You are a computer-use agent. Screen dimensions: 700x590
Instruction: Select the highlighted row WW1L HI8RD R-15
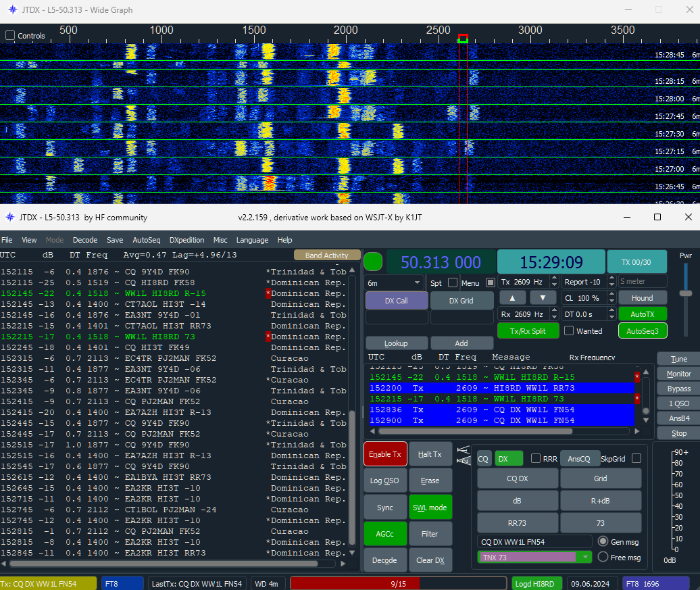(x=174, y=293)
